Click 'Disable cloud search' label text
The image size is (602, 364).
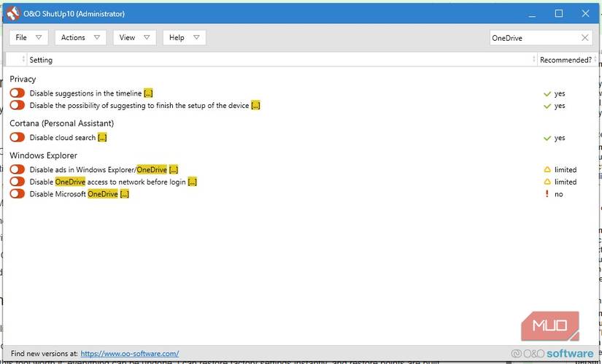click(x=63, y=137)
